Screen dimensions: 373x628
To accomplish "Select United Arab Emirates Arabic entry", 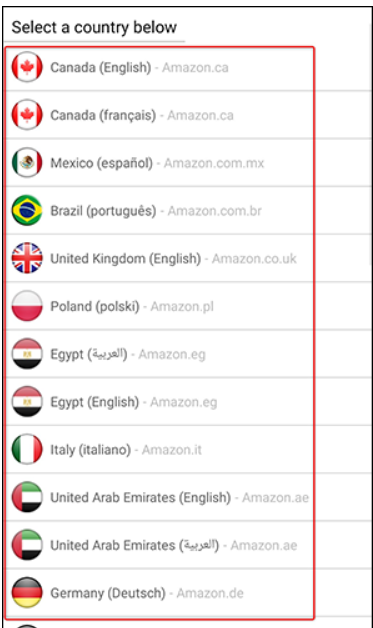I will [159, 545].
